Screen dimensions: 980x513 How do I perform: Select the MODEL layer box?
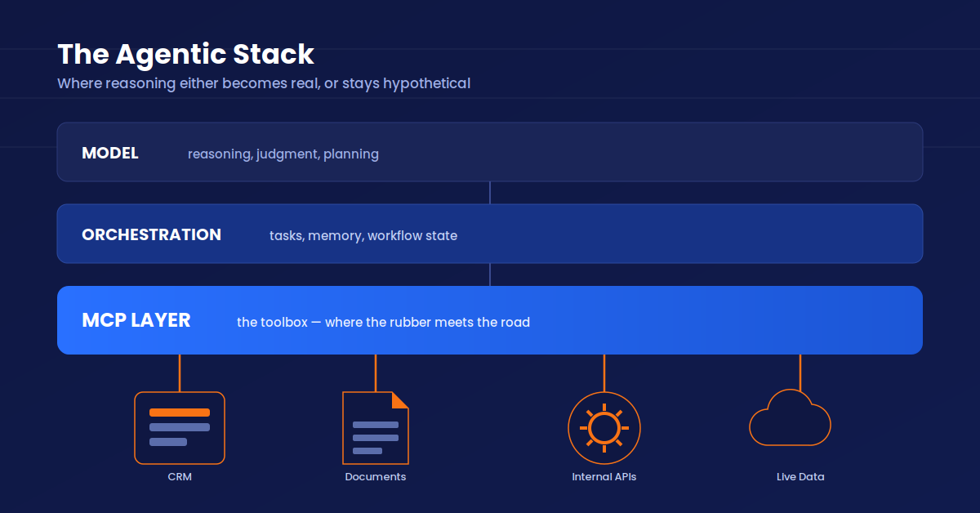(490, 152)
